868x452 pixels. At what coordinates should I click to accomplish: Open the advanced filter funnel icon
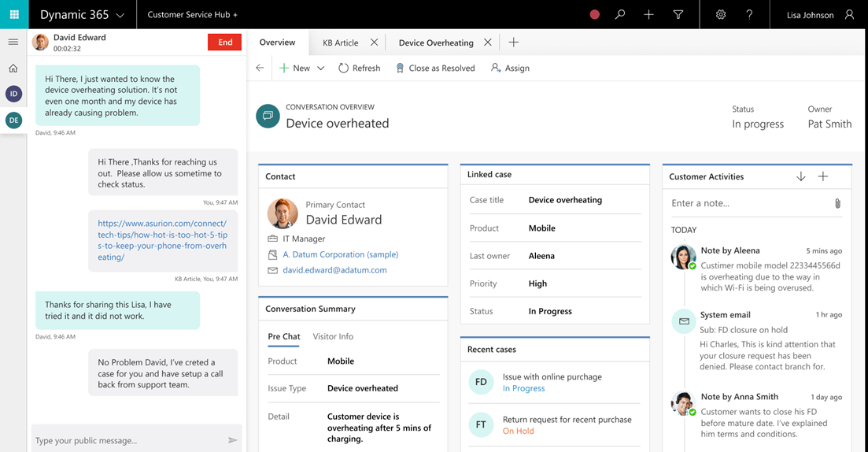[x=678, y=15]
